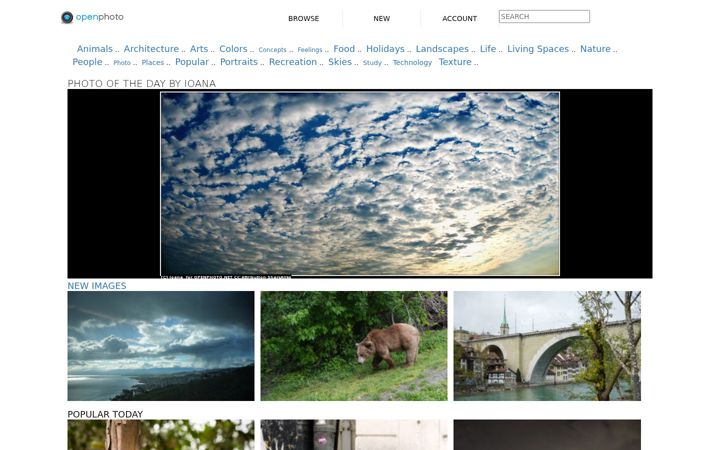This screenshot has width=720, height=450.
Task: Go to the Landscapes category
Action: click(442, 49)
